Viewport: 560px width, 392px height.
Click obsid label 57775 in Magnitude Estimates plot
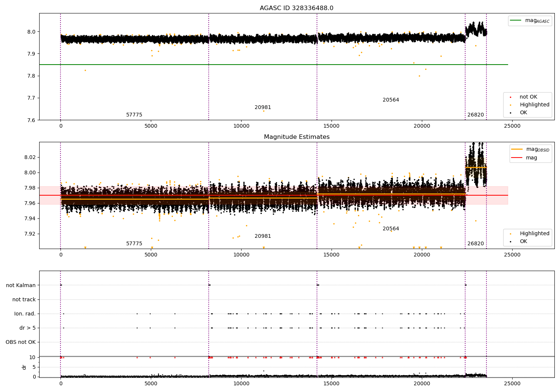(x=134, y=244)
